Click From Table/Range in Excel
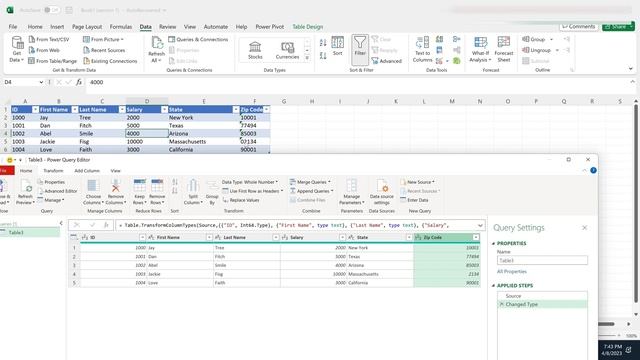This screenshot has height=360, width=640. click(x=53, y=61)
